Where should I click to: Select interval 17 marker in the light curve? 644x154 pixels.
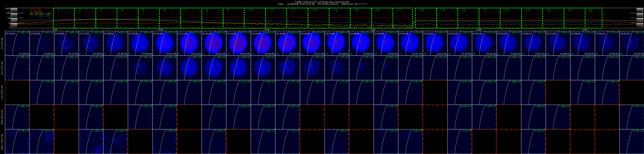coord(399,10)
